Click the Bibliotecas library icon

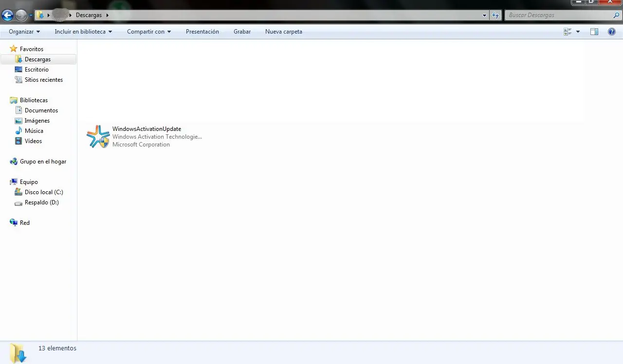tap(14, 100)
